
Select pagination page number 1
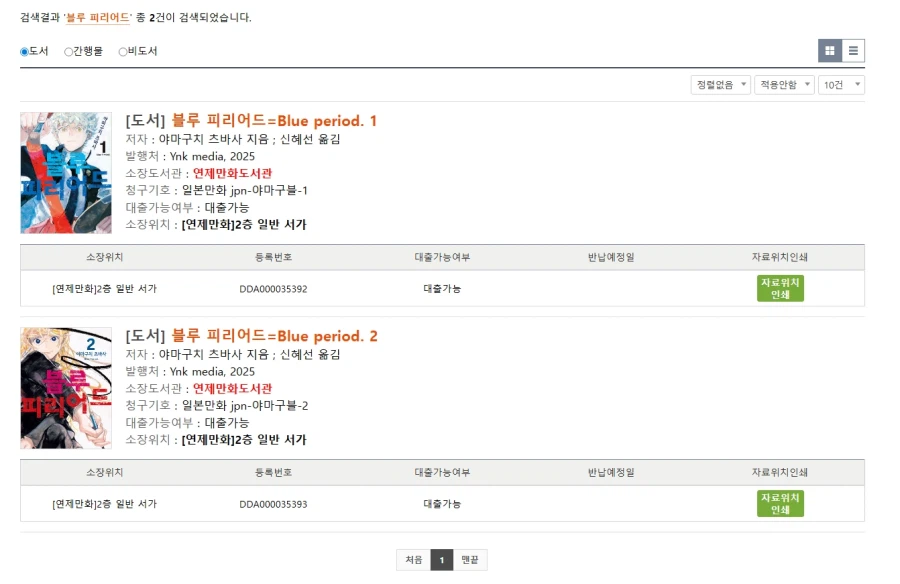[x=441, y=561]
